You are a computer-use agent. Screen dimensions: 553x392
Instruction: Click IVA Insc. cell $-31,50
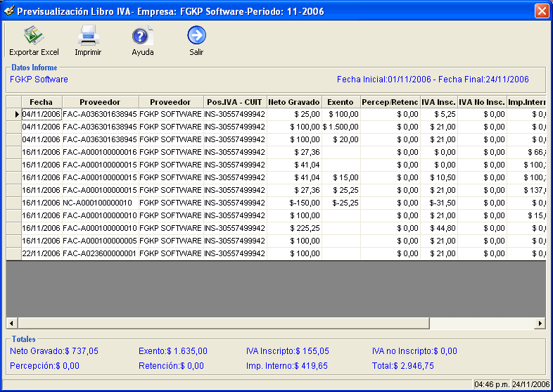point(439,203)
